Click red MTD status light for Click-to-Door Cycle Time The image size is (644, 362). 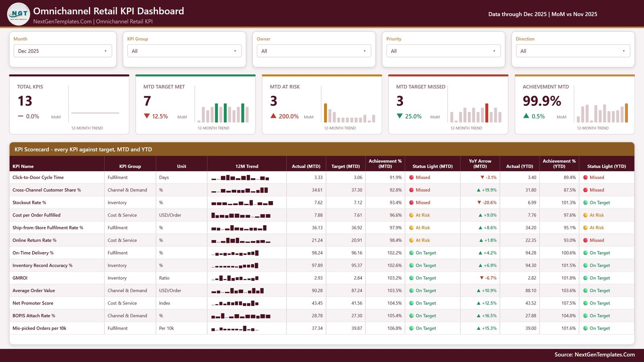coord(412,177)
